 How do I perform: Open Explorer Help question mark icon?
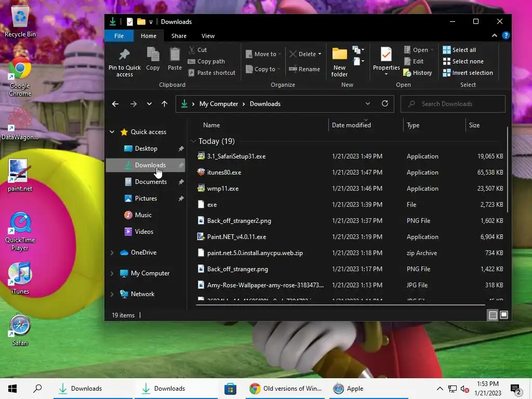pyautogui.click(x=506, y=36)
